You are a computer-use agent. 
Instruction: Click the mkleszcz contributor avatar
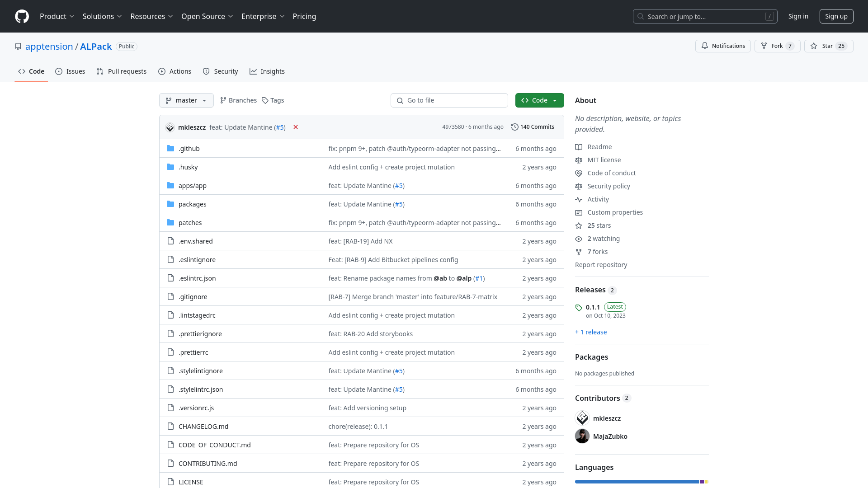pos(582,418)
